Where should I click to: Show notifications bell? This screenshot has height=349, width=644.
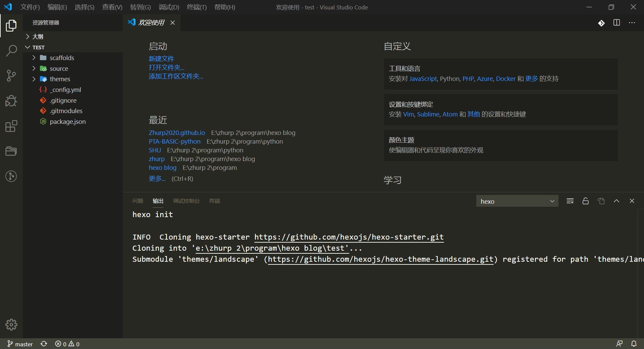634,344
